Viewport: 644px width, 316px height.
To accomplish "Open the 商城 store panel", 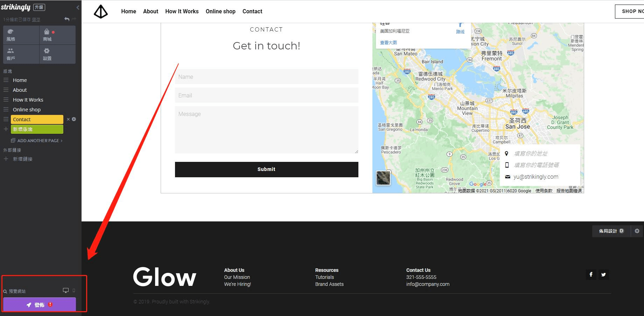I will (57, 35).
